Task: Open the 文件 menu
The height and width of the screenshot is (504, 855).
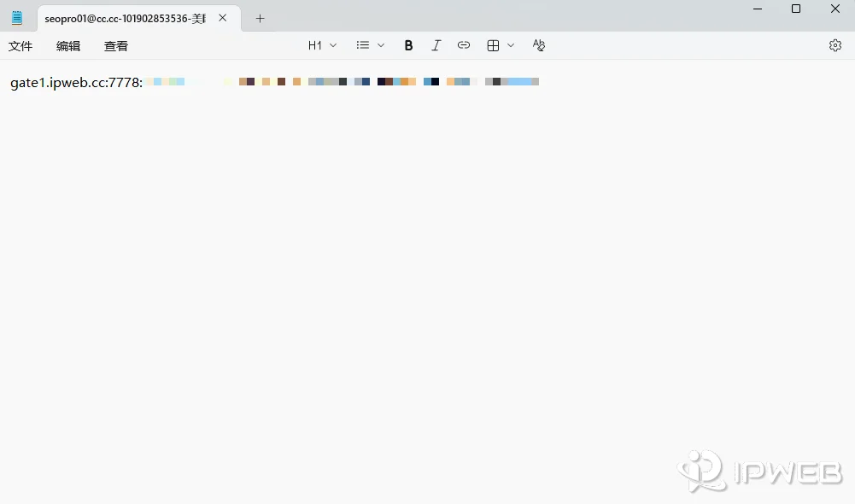Action: coord(20,46)
